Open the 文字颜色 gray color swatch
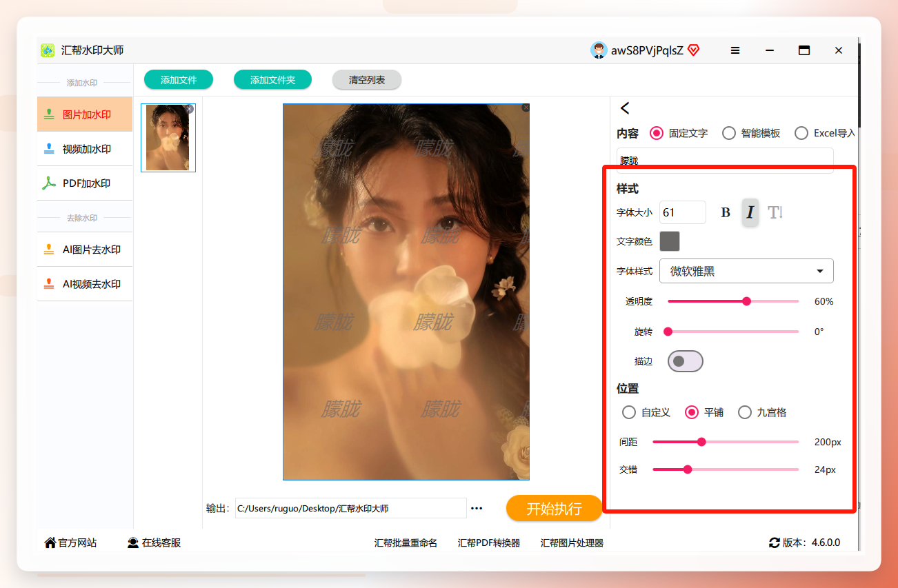This screenshot has width=898, height=588. tap(670, 241)
